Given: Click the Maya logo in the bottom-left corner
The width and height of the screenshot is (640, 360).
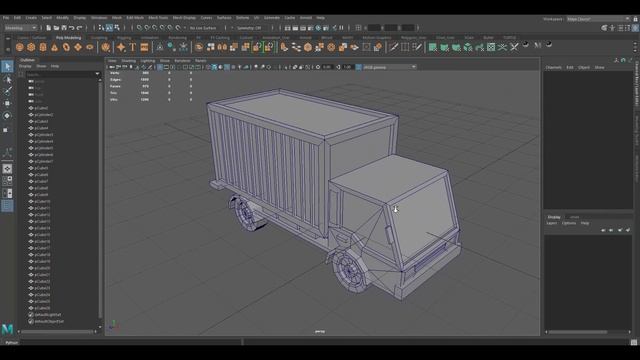Looking at the screenshot, I should (x=7, y=329).
